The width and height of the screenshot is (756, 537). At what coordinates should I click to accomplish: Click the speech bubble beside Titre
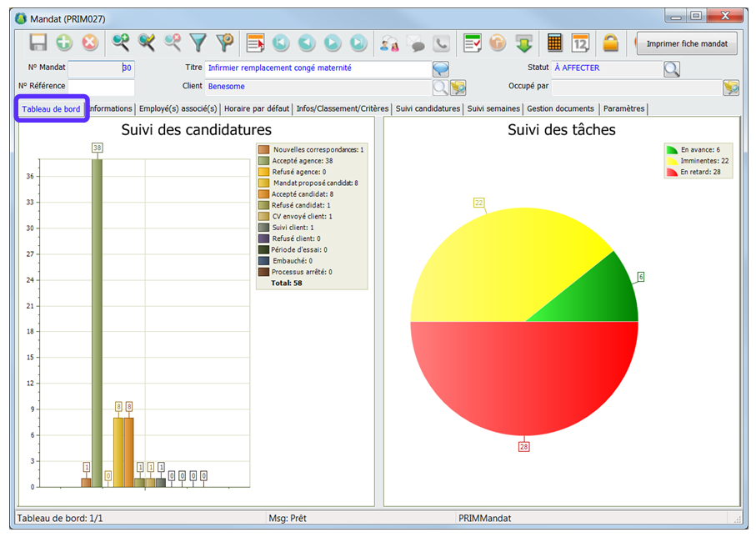pos(441,69)
